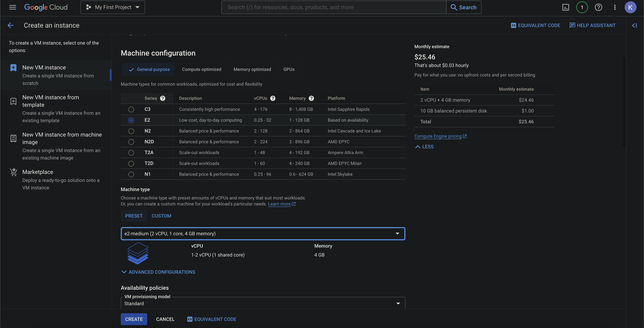Click '2 vCPU + 4 GB memory' row
Viewport: 644px width, 328px height.
(x=484, y=100)
